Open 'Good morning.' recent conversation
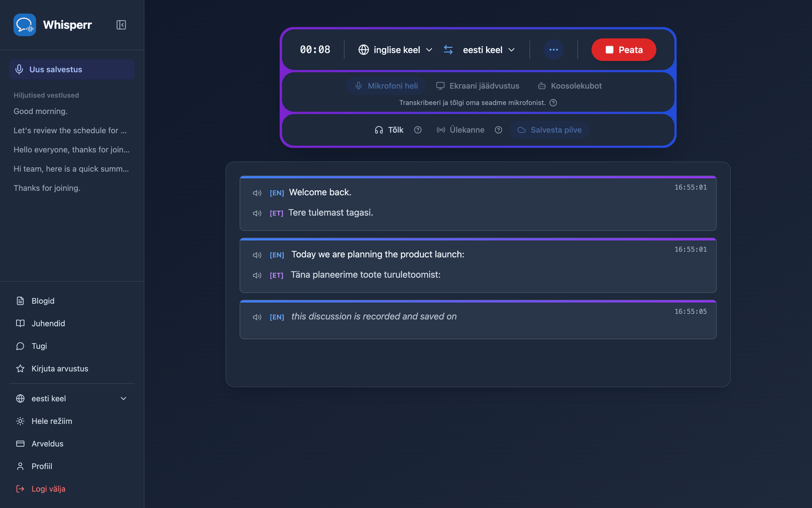The image size is (812, 508). 41,111
